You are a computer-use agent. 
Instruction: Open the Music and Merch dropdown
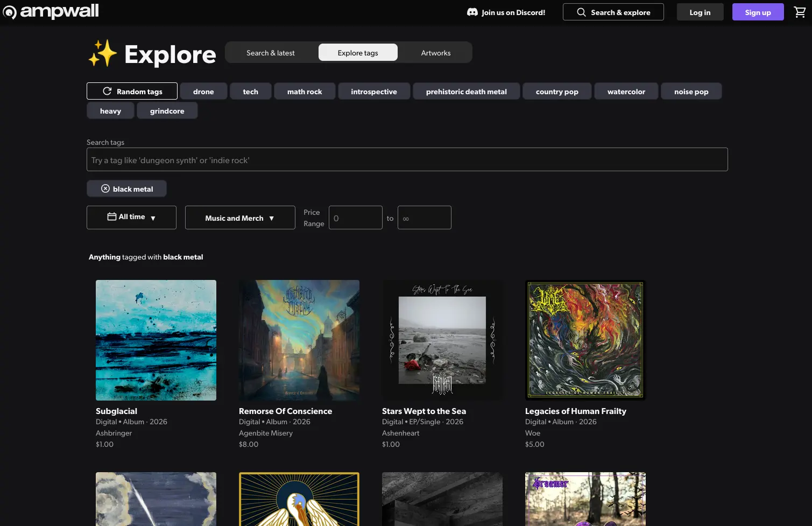pyautogui.click(x=240, y=218)
